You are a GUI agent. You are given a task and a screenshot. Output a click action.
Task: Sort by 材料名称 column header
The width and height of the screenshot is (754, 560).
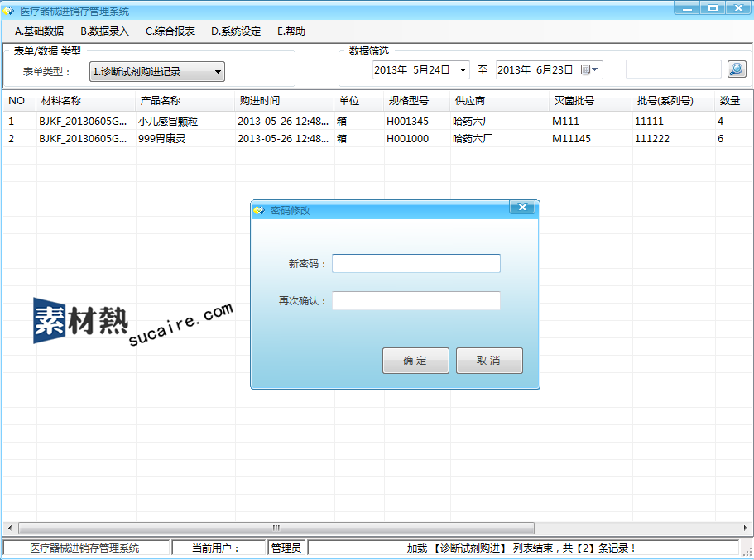click(x=86, y=101)
